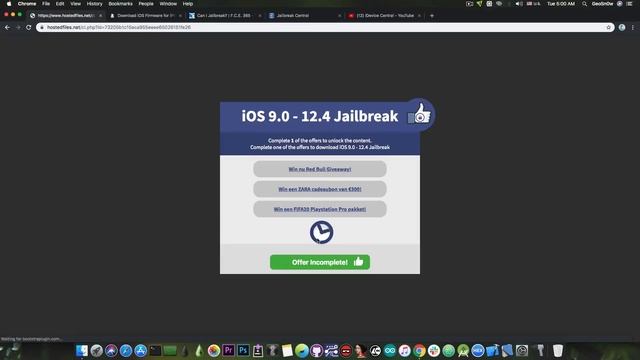Open the Apple menu

9,4
